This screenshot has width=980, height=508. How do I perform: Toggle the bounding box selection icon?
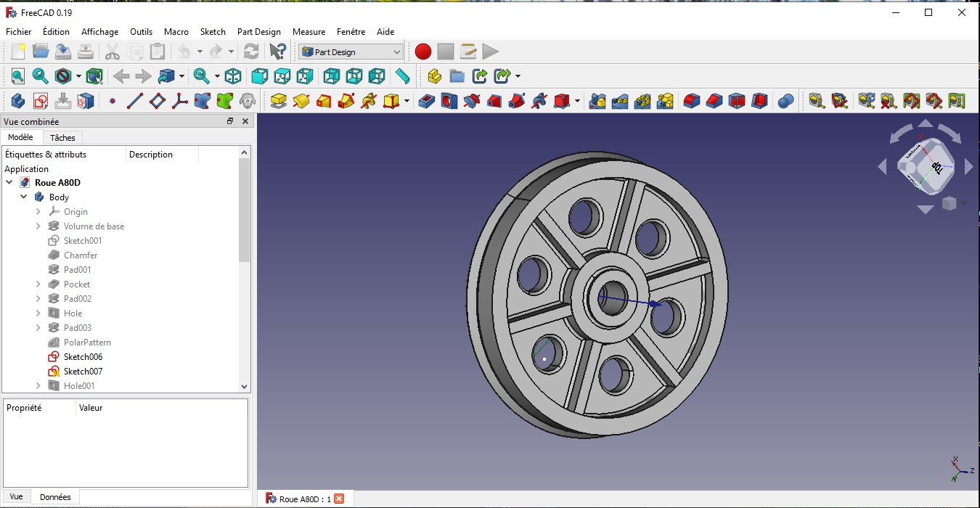point(94,76)
